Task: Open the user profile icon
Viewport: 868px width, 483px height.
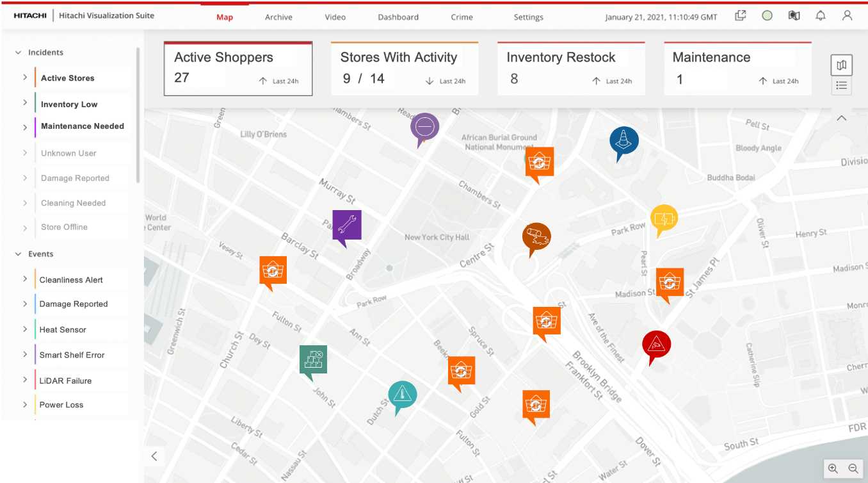Action: coord(847,16)
